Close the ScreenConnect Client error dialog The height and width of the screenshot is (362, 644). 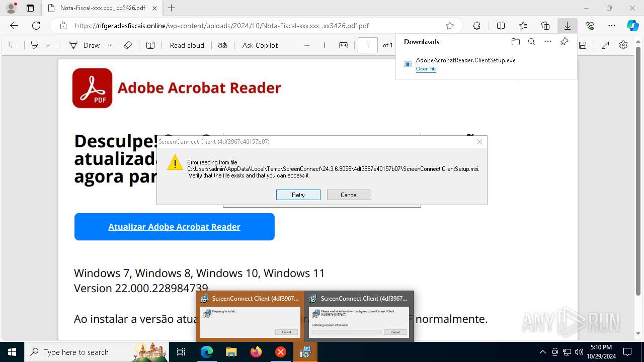pos(479,142)
